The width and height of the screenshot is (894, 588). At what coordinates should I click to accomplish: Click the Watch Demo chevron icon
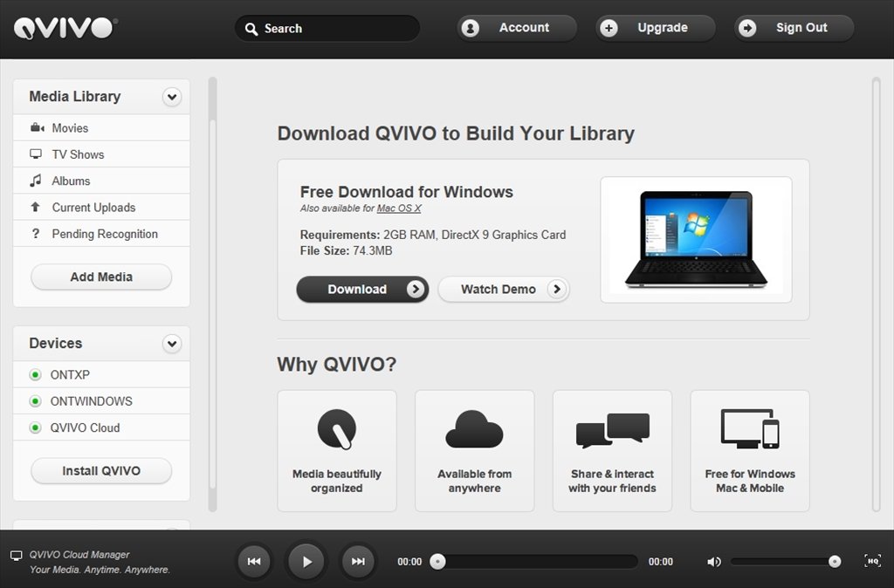(x=556, y=289)
